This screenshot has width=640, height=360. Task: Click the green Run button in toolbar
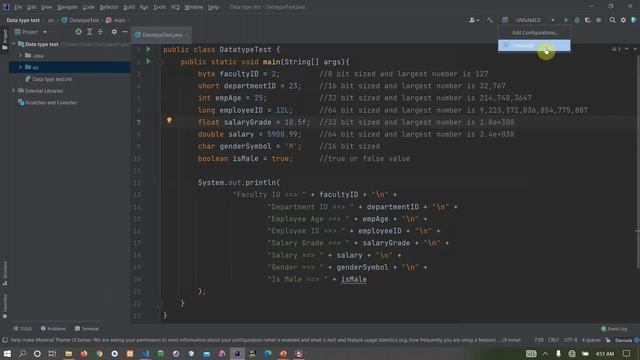[x=566, y=20]
